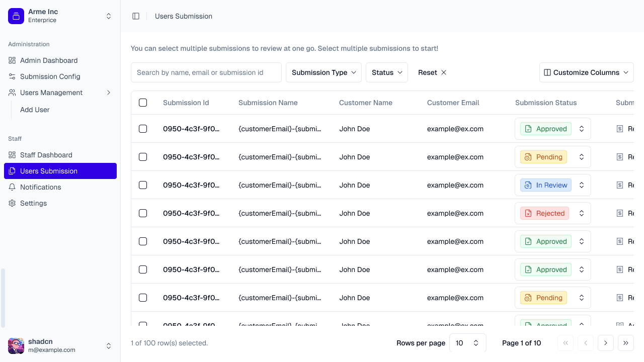
Task: Switch to Users Submission in the sidebar
Action: point(48,171)
